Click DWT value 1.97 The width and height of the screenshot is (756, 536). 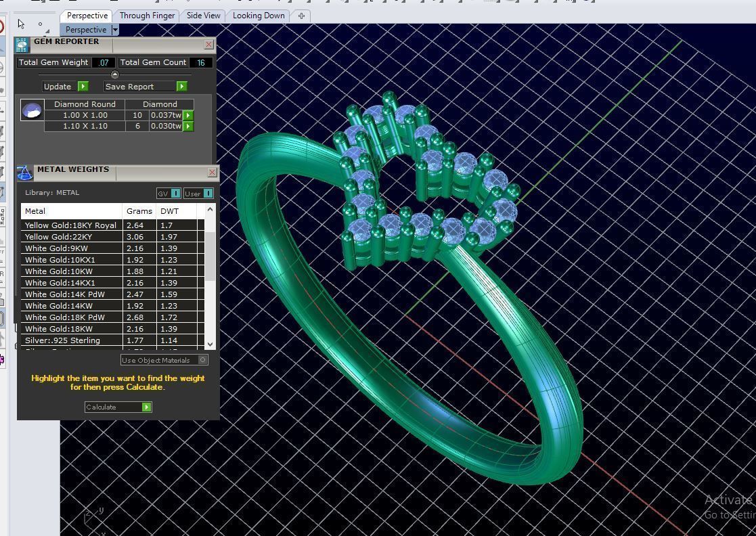pos(169,237)
